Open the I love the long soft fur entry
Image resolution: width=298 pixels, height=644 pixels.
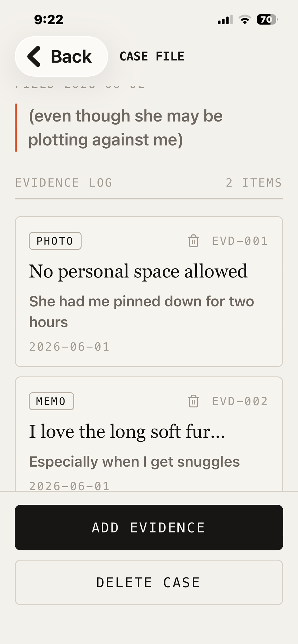click(149, 434)
